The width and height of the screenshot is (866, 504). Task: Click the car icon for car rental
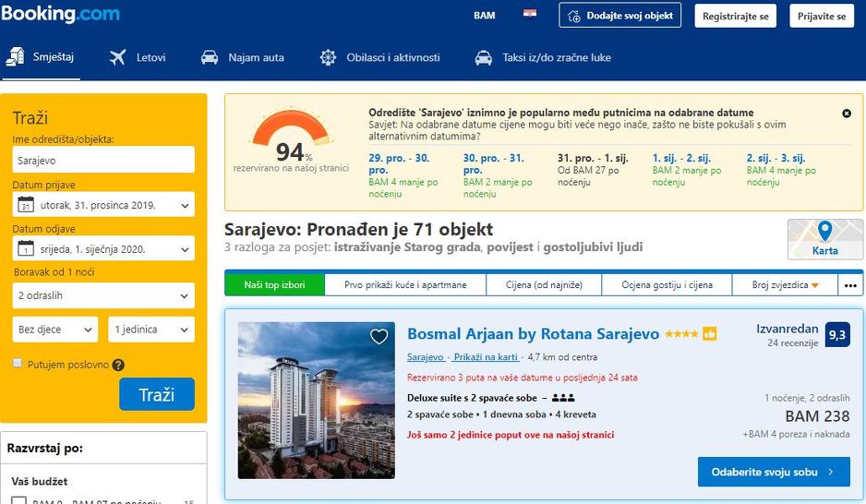[x=210, y=57]
